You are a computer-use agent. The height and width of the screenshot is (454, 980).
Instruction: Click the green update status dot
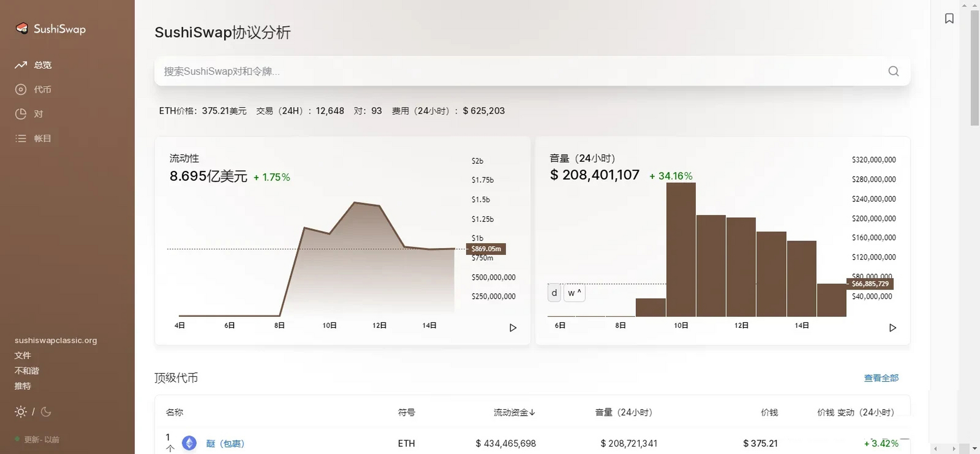coord(17,439)
